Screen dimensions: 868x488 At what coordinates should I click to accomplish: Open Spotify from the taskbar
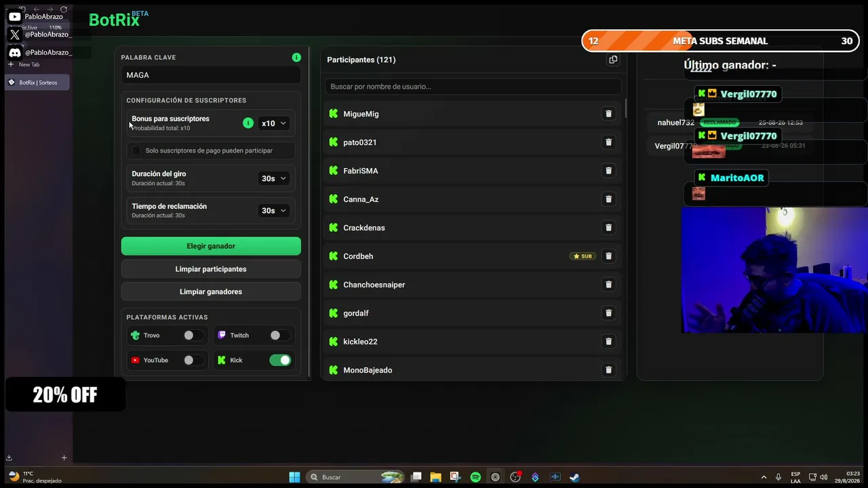pos(475,477)
